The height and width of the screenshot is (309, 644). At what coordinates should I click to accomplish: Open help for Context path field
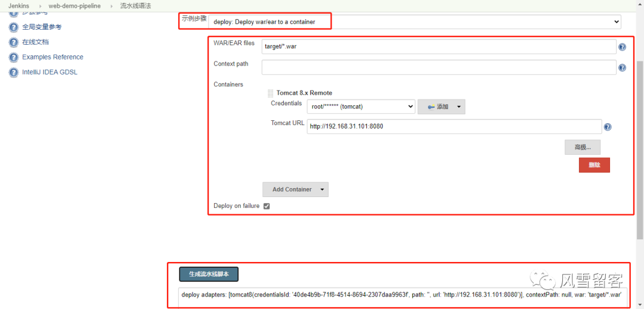point(622,68)
